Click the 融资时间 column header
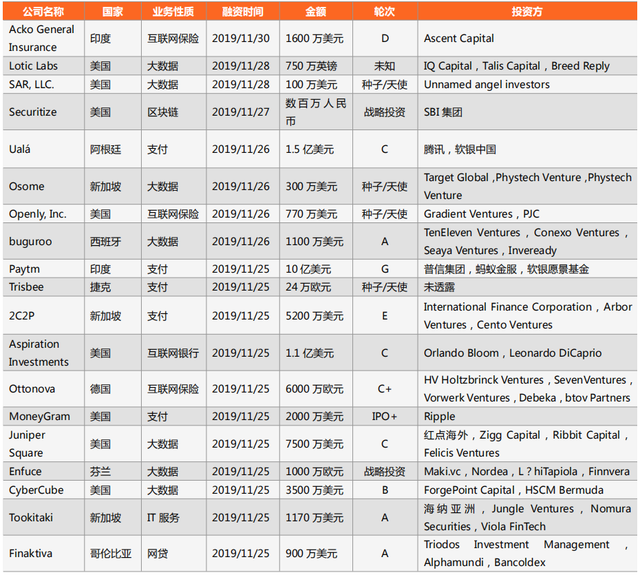The width and height of the screenshot is (640, 575). 243,11
